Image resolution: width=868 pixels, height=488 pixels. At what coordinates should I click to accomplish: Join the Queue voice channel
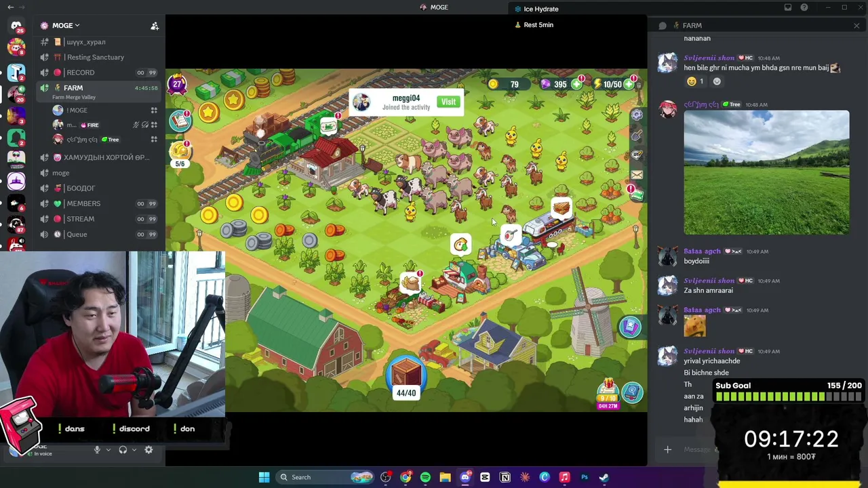[100, 235]
